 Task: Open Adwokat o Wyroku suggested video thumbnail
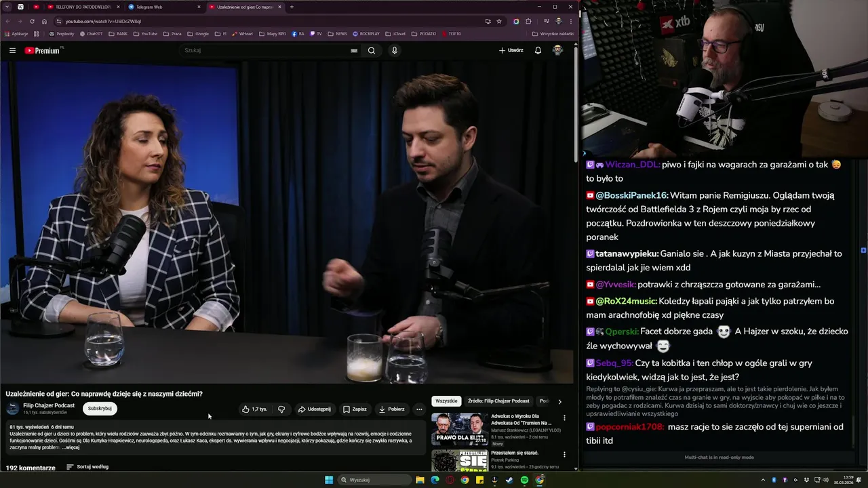click(460, 429)
